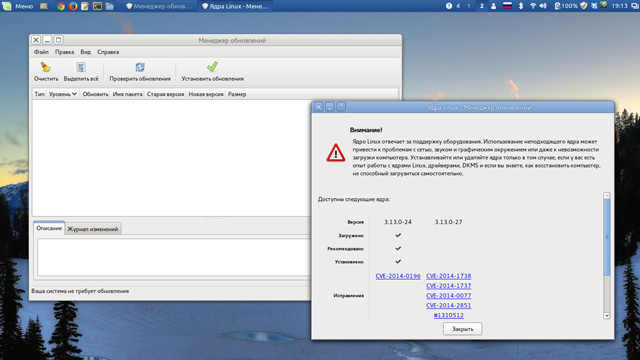The width and height of the screenshot is (640, 360).
Task: Click the kernel list scrollbar thumb
Action: (x=607, y=238)
